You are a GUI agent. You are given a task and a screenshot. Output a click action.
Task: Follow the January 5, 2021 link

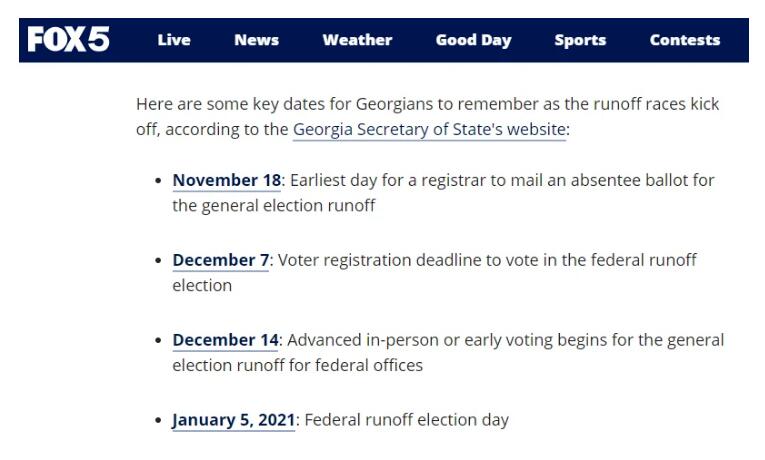coord(234,420)
